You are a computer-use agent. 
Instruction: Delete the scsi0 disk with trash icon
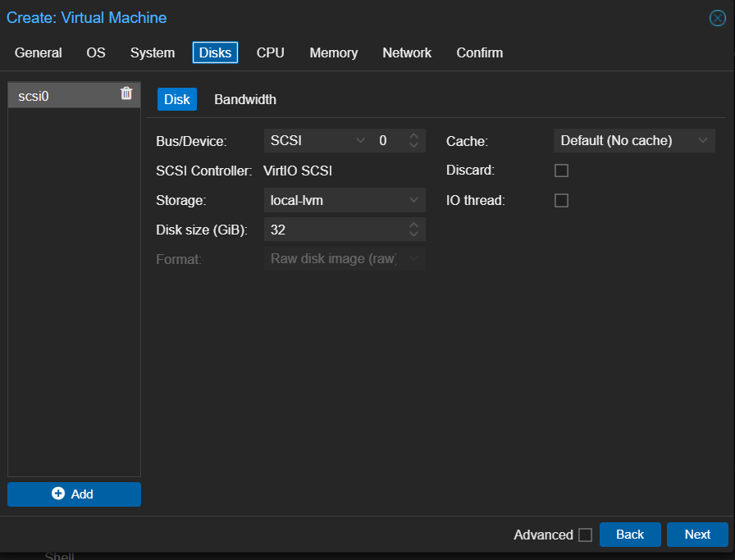coord(126,93)
